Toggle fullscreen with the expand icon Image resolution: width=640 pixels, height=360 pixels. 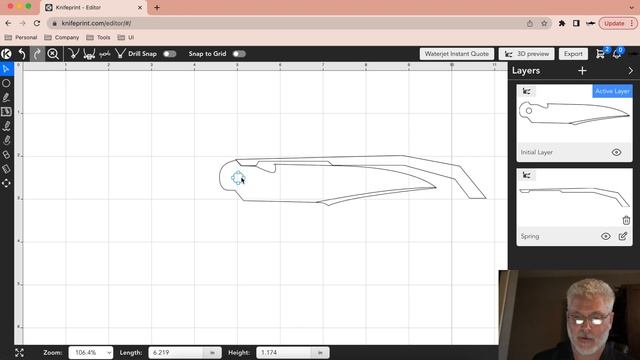coord(19,353)
